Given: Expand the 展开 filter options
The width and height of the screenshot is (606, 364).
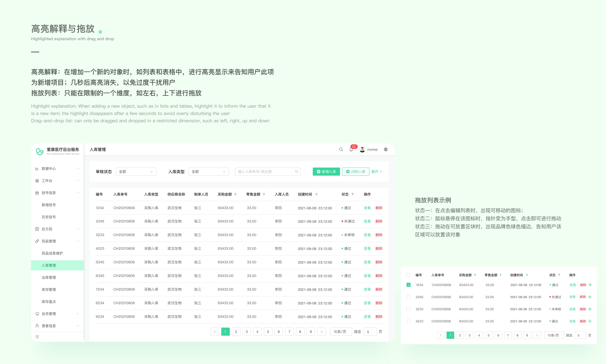Looking at the screenshot, I should point(377,172).
